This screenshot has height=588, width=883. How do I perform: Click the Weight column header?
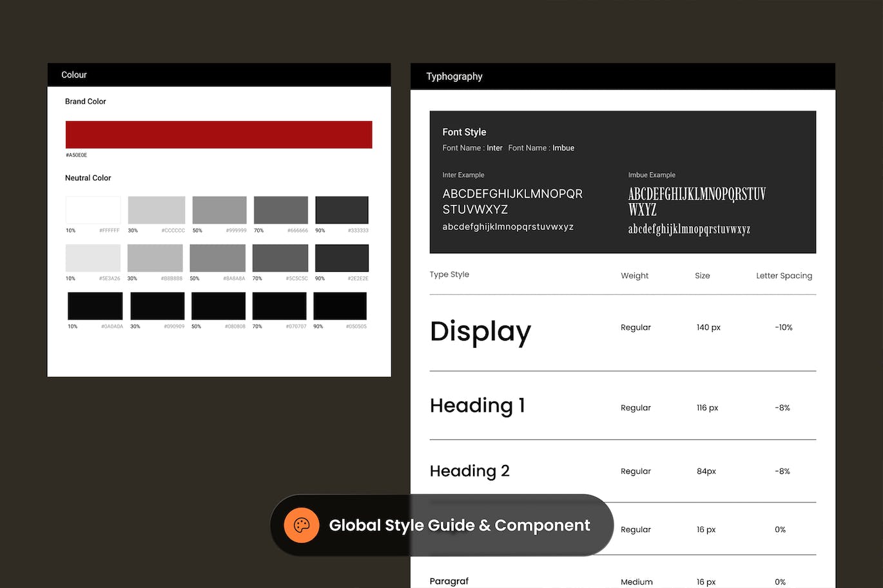click(x=634, y=276)
